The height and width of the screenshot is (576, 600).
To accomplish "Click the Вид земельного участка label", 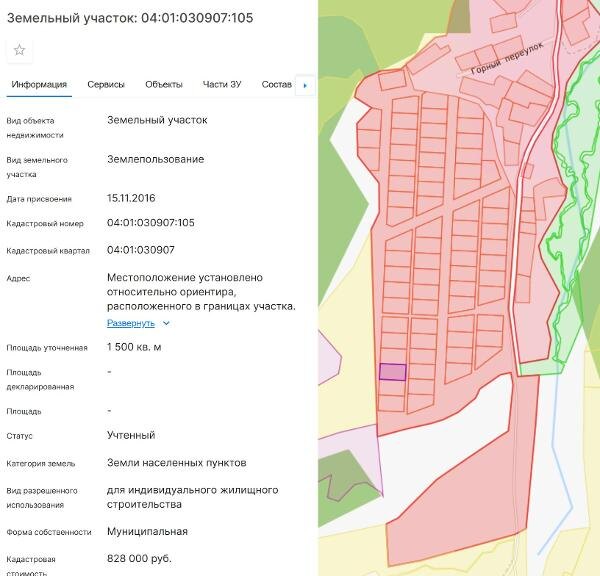I will [x=37, y=167].
